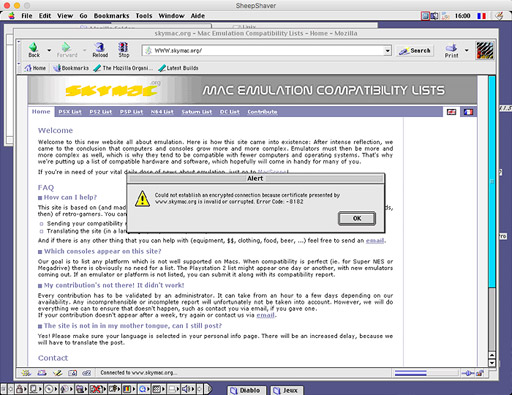
Task: Click the location bar page proxy icon
Action: [148, 50]
